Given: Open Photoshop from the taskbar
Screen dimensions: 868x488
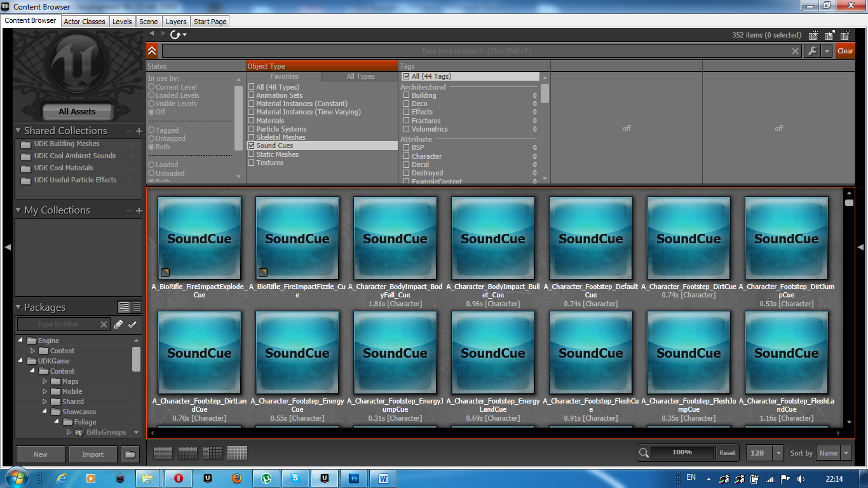Looking at the screenshot, I should [x=354, y=478].
